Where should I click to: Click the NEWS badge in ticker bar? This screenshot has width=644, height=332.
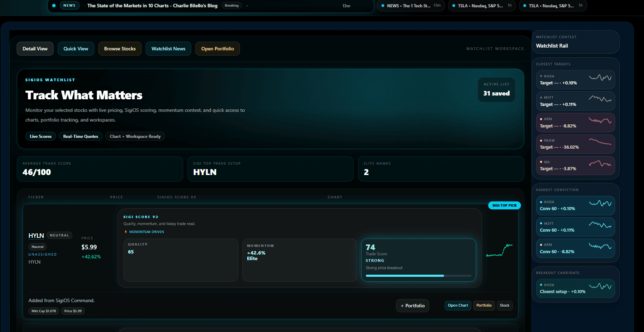pos(69,6)
